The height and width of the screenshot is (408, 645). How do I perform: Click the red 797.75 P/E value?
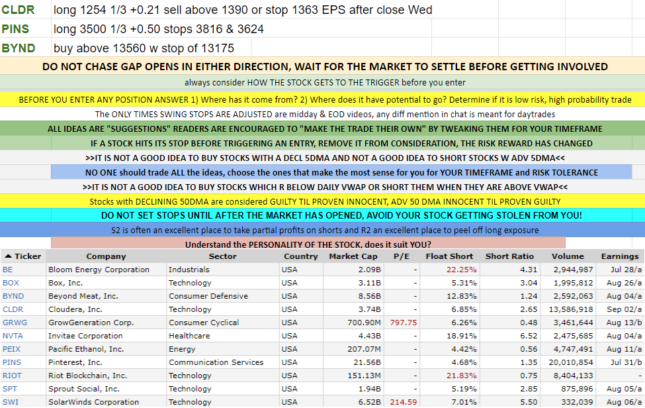tap(403, 322)
